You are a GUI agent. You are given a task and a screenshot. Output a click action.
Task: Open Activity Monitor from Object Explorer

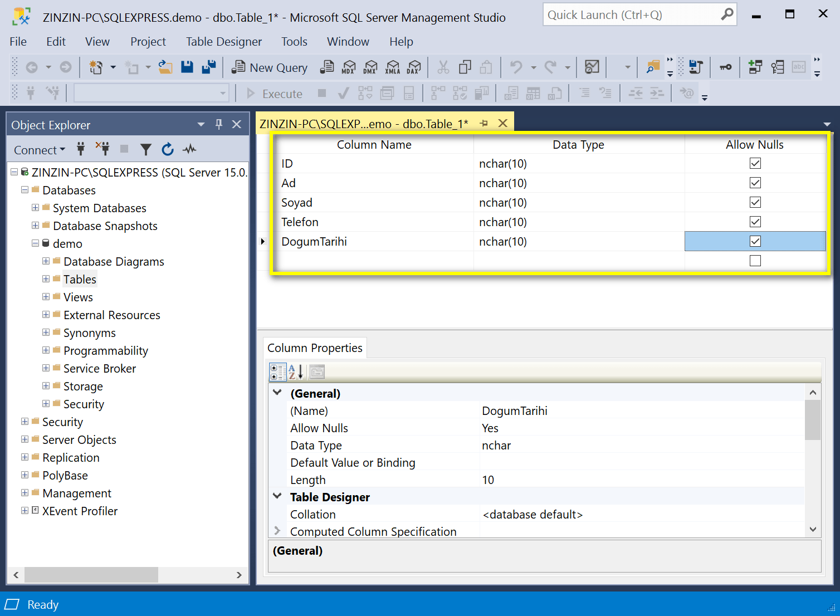[x=190, y=149]
